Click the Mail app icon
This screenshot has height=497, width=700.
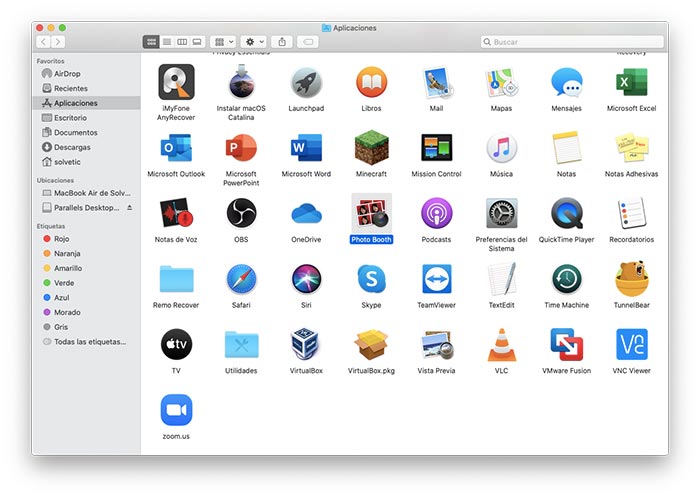pyautogui.click(x=437, y=83)
